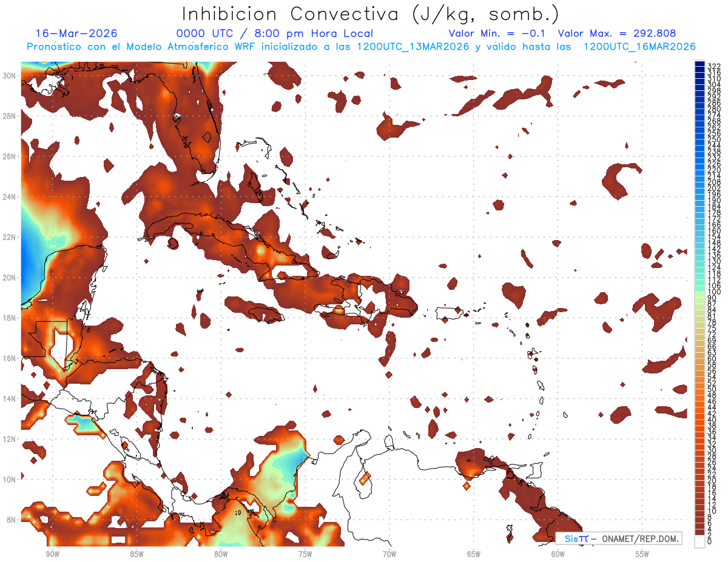The width and height of the screenshot is (728, 562).
Task: Click the '75W' longitude label
Action: (305, 554)
